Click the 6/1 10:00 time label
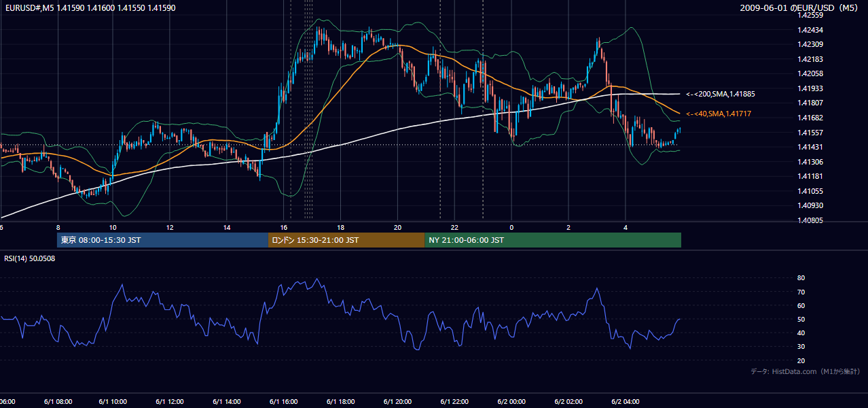Image resolution: width=868 pixels, height=408 pixels. click(x=113, y=402)
